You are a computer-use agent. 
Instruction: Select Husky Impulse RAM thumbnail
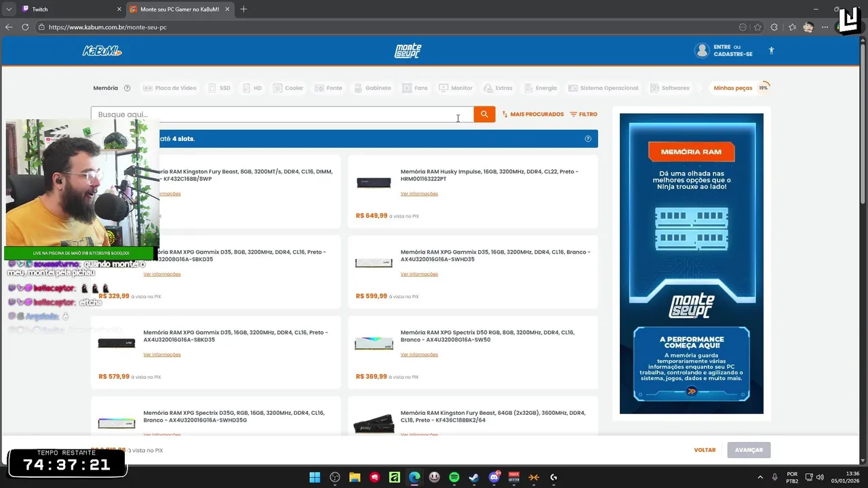374,182
